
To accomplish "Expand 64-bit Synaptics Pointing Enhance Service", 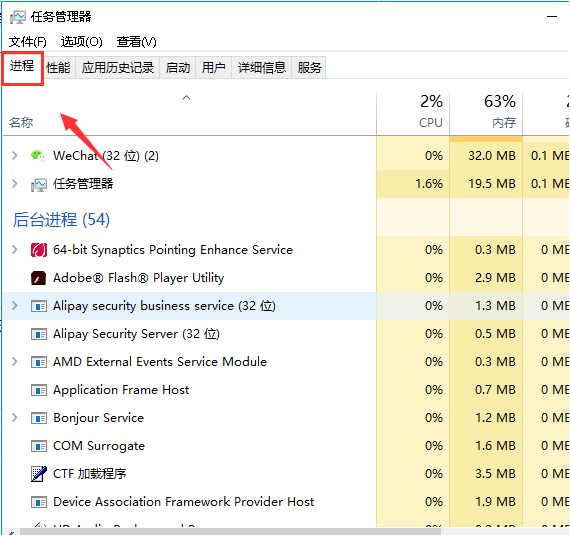I will 15,250.
